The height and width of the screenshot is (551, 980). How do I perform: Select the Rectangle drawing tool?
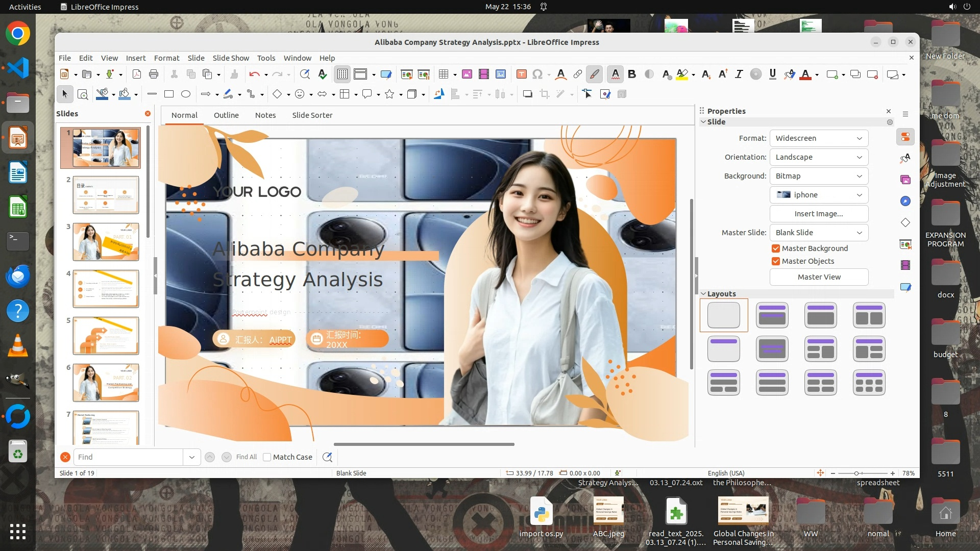(169, 94)
